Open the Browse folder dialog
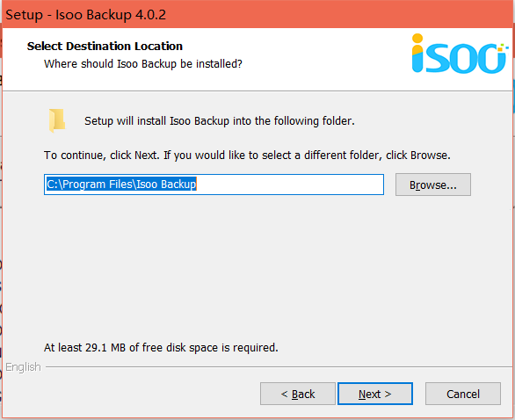 (x=433, y=185)
